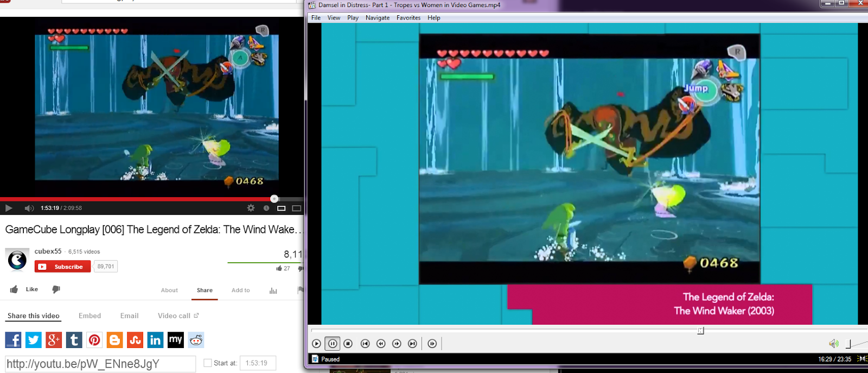
Task: Open the media player Navigate menu
Action: click(378, 17)
